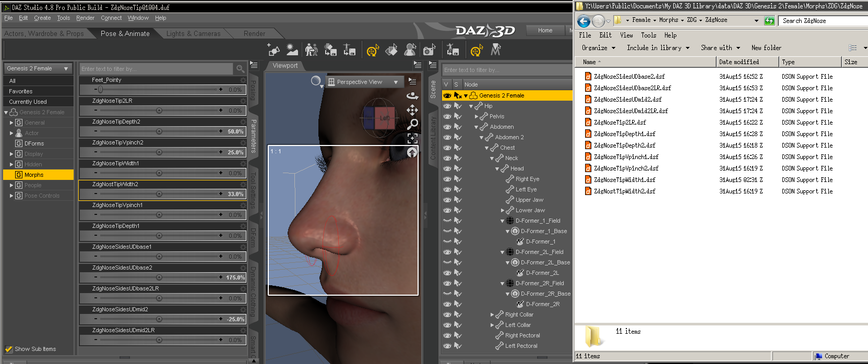Switch to the Actors, Wardrobe & Props tab
The image size is (868, 364).
44,33
